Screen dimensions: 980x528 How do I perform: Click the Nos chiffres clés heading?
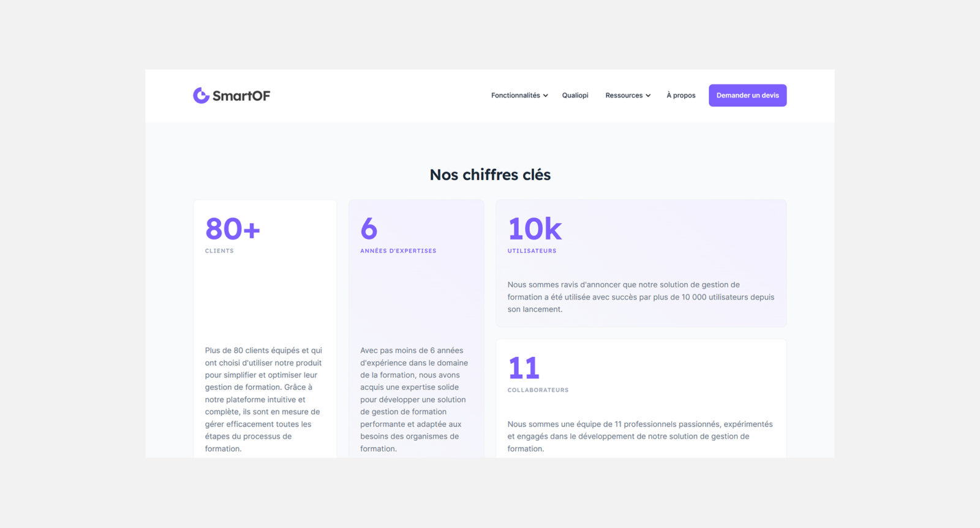[490, 175]
